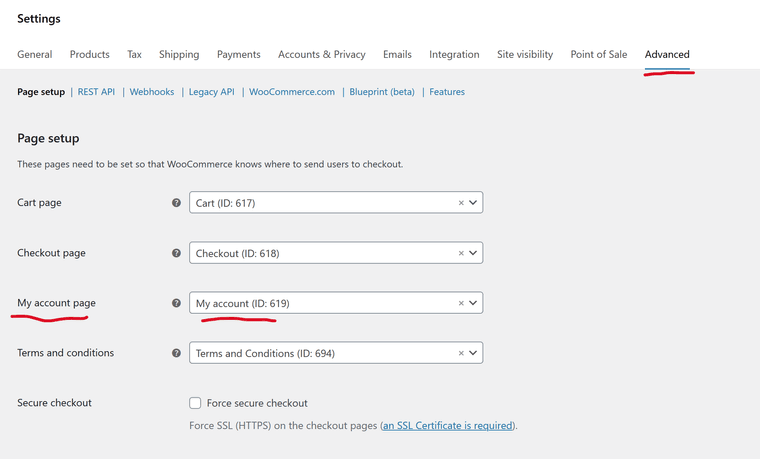Click help icon beside Terms and conditions

click(x=177, y=353)
